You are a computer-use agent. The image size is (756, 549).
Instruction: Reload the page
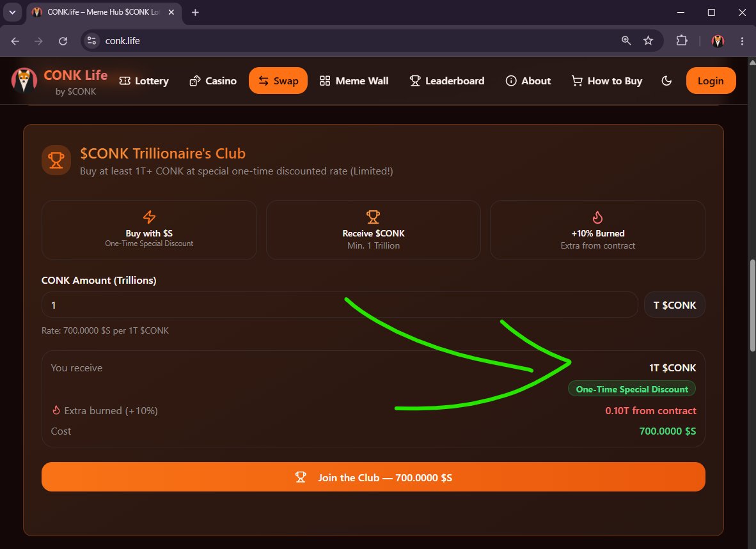pyautogui.click(x=63, y=41)
